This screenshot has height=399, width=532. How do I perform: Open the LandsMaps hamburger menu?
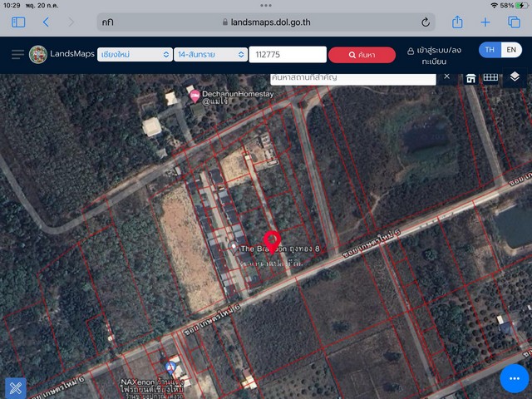click(17, 54)
